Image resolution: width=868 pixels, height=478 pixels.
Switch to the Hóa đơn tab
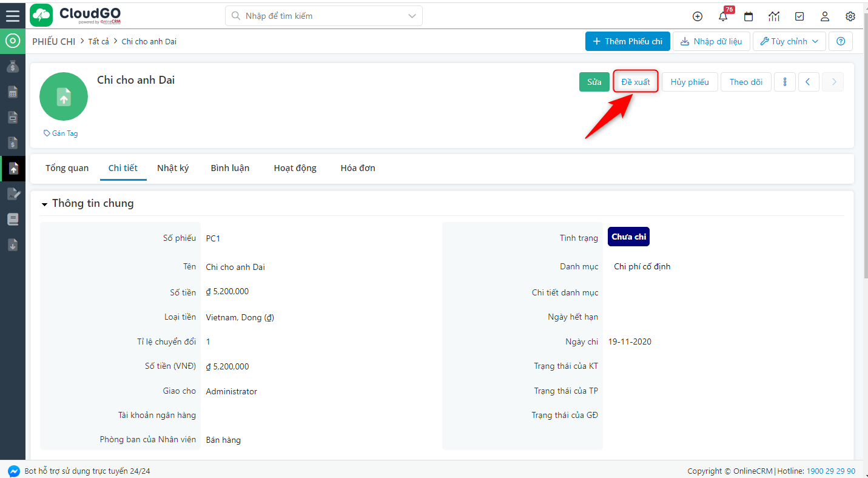tap(357, 168)
